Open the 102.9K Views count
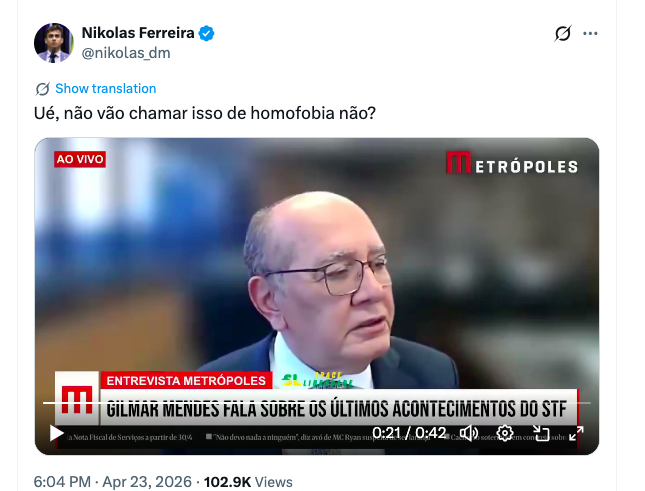The image size is (645, 491). [248, 482]
